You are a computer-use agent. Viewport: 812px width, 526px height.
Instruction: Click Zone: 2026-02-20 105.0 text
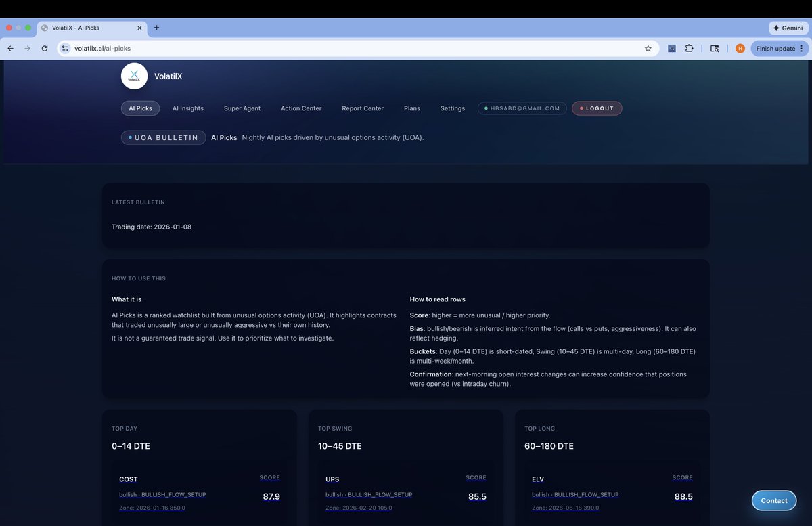pyautogui.click(x=359, y=508)
